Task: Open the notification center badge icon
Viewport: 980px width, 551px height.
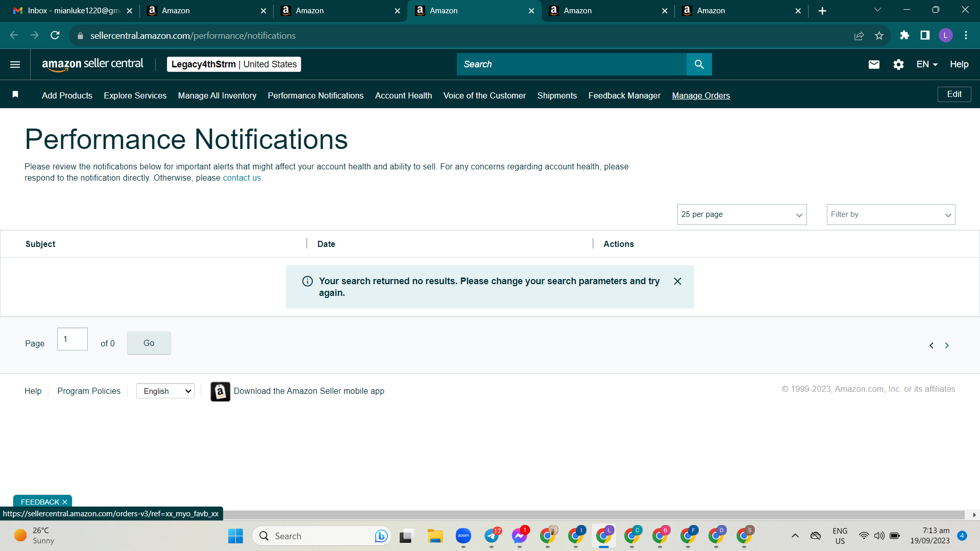Action: (962, 536)
